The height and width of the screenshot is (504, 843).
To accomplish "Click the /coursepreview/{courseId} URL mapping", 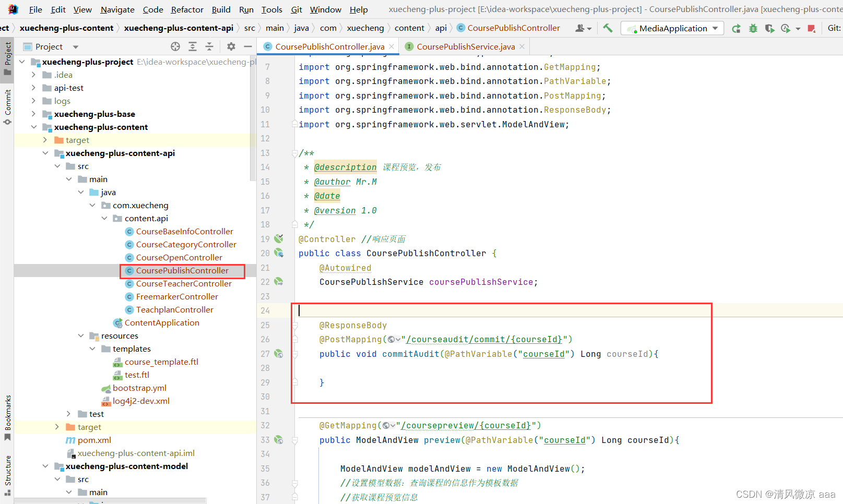I will pyautogui.click(x=466, y=425).
